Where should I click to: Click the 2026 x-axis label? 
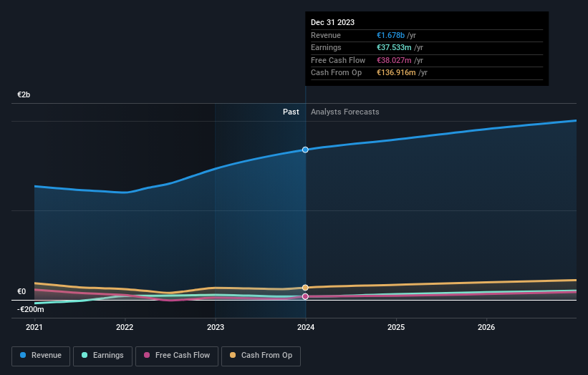pyautogui.click(x=486, y=327)
